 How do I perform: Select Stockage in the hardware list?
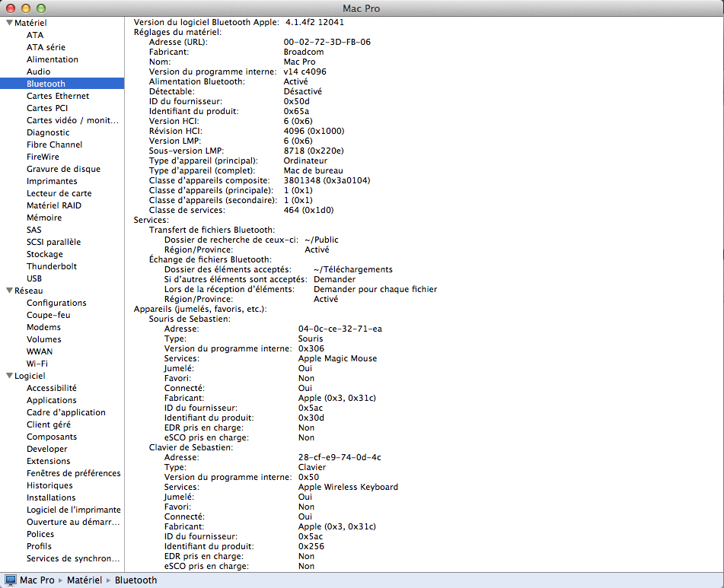[44, 254]
